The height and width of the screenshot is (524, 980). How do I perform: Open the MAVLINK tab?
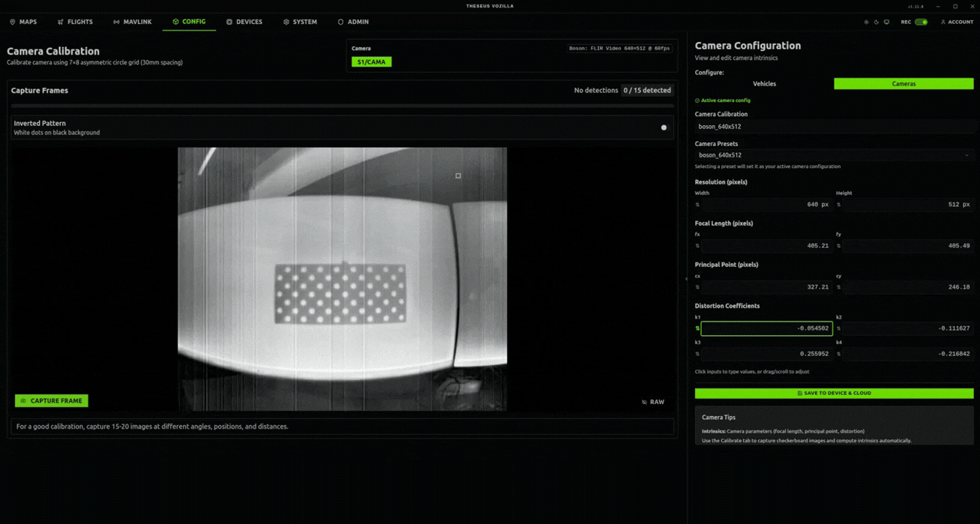coord(132,22)
